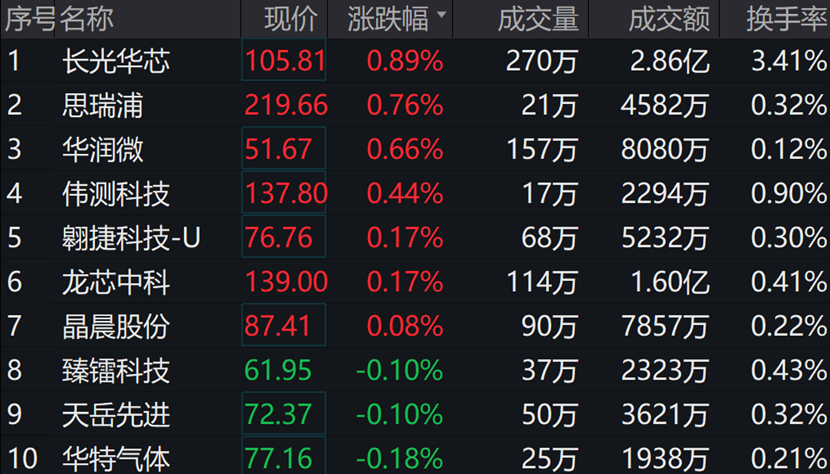The image size is (830, 474).
Task: Click turnover rate 0.90% of 伟测科技
Action: 789,193
